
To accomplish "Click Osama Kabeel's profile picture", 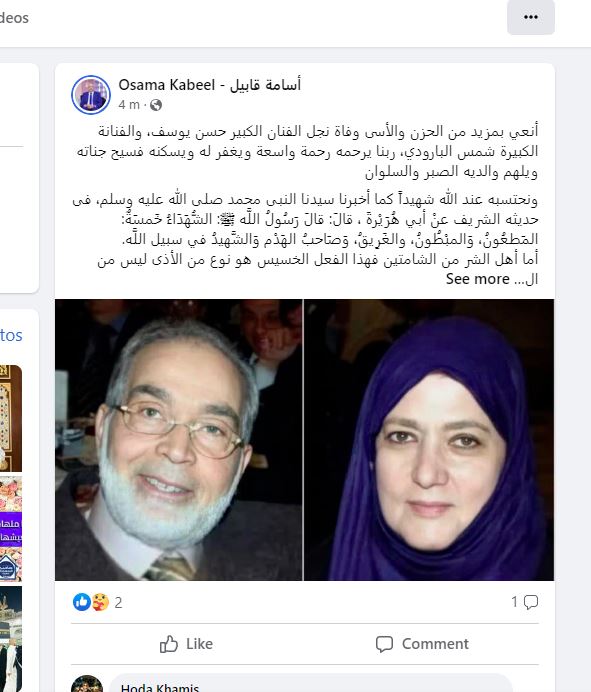I will (x=91, y=95).
